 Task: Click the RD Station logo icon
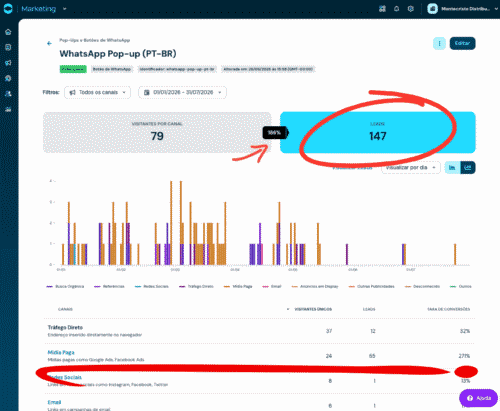coord(8,9)
